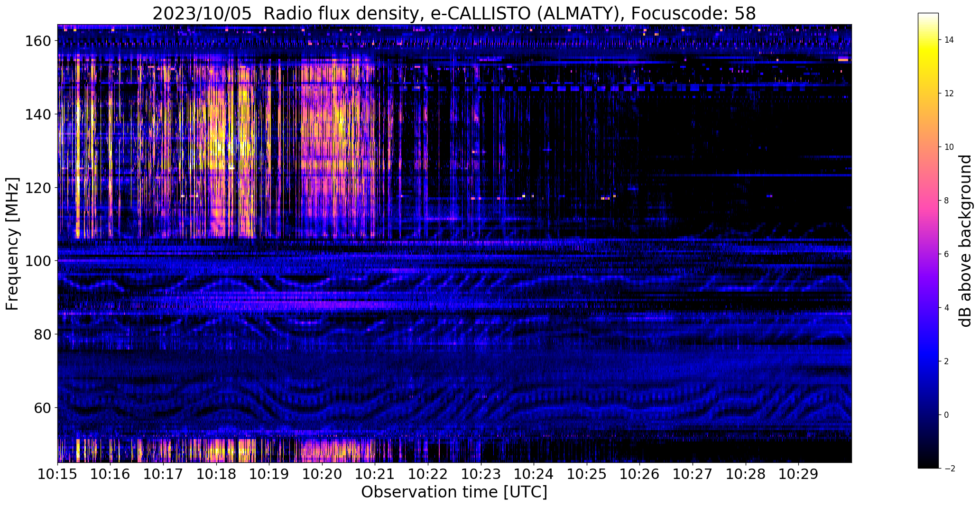980x506 pixels.
Task: Click the colorbar tick value 14
Action: tap(949, 40)
